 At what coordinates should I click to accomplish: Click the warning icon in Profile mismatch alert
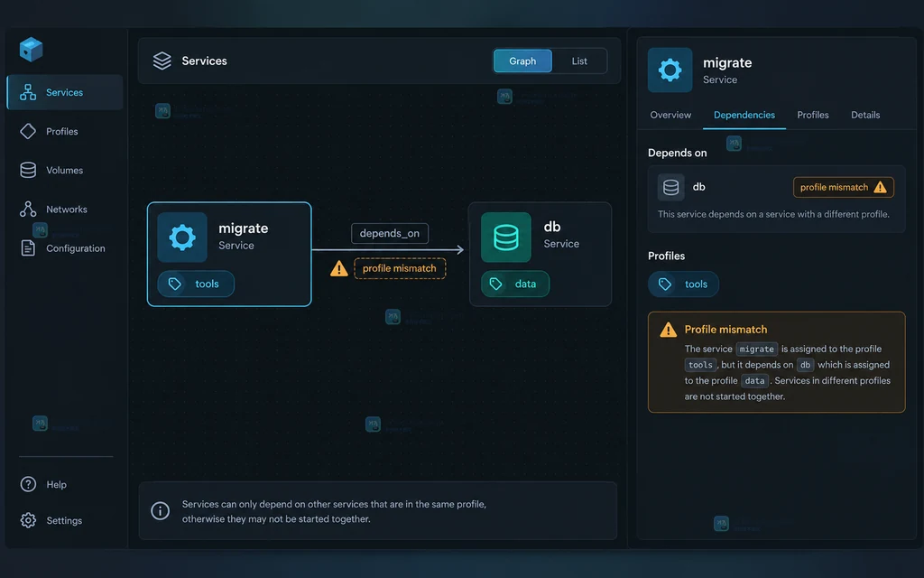[668, 330]
